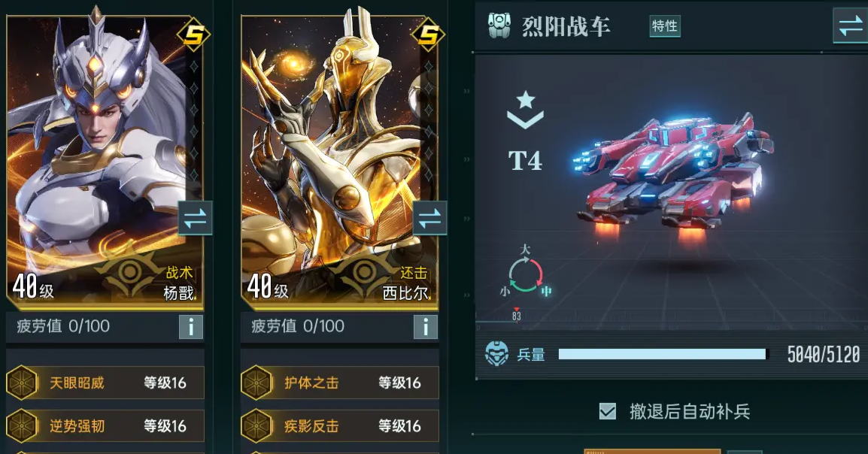Click the 护体之击 skill hexagon icon

[x=256, y=383]
